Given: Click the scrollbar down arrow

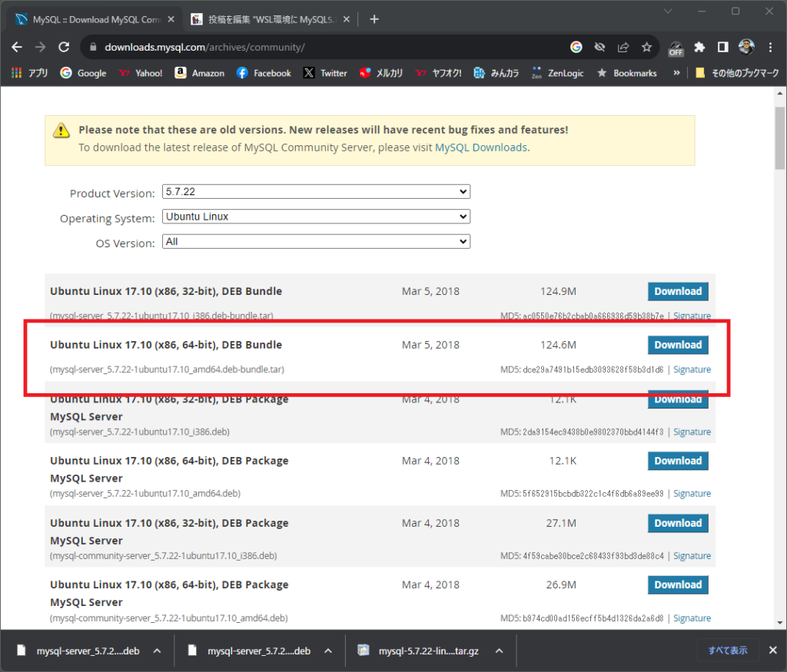Looking at the screenshot, I should click(x=779, y=623).
